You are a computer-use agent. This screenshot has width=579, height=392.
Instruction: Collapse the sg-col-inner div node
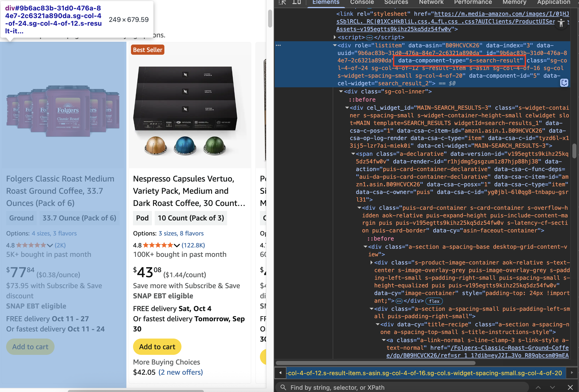341,91
